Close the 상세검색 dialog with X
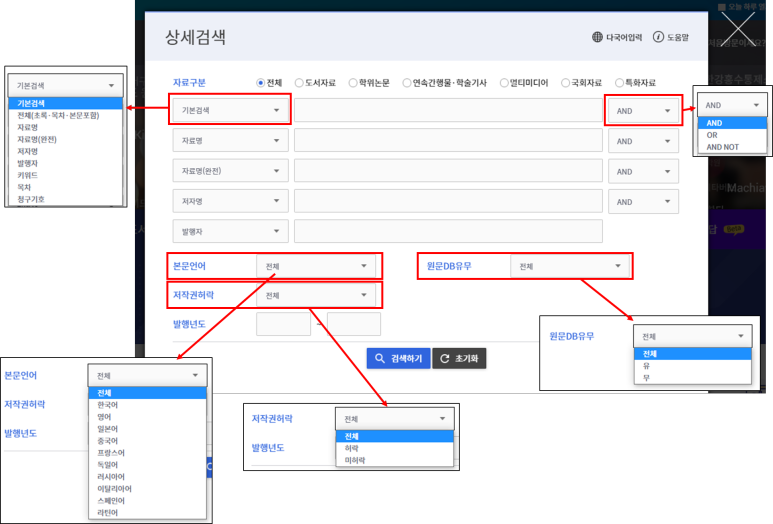This screenshot has height=524, width=773. pyautogui.click(x=738, y=29)
